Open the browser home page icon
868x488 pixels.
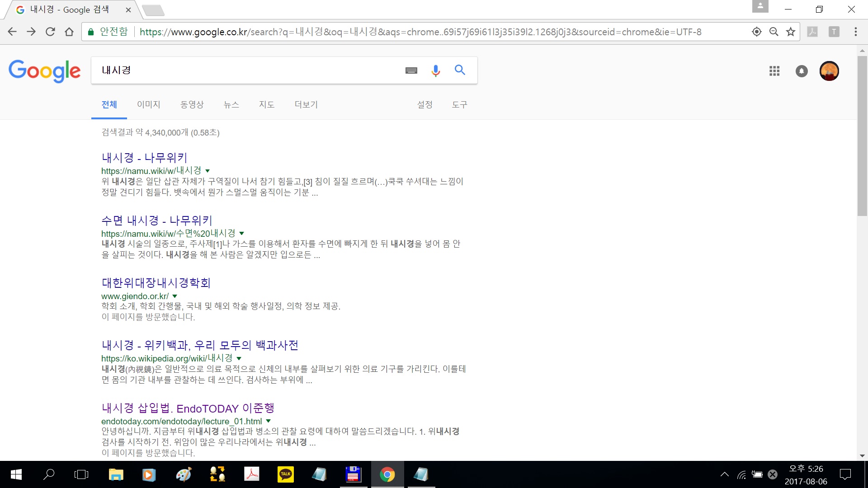[69, 32]
